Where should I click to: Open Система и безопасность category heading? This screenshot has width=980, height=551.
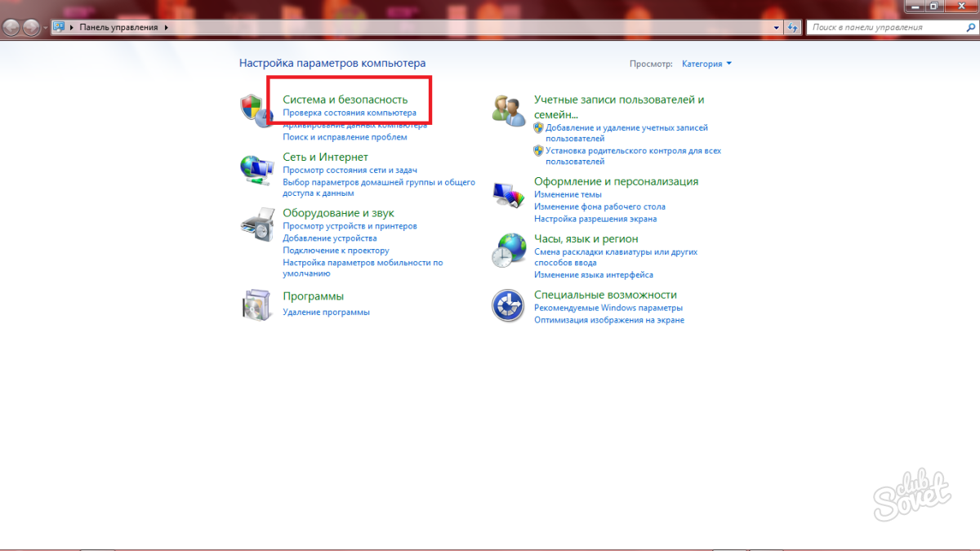[345, 100]
